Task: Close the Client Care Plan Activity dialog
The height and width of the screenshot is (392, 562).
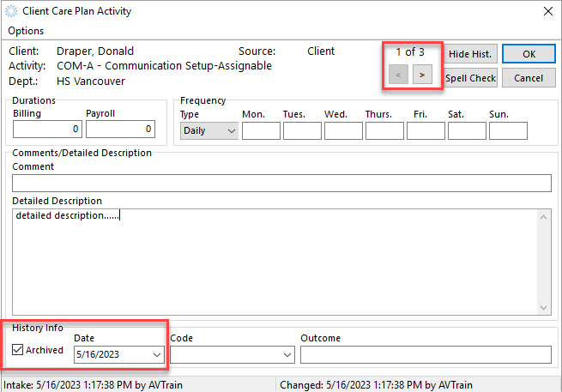Action: (548, 11)
